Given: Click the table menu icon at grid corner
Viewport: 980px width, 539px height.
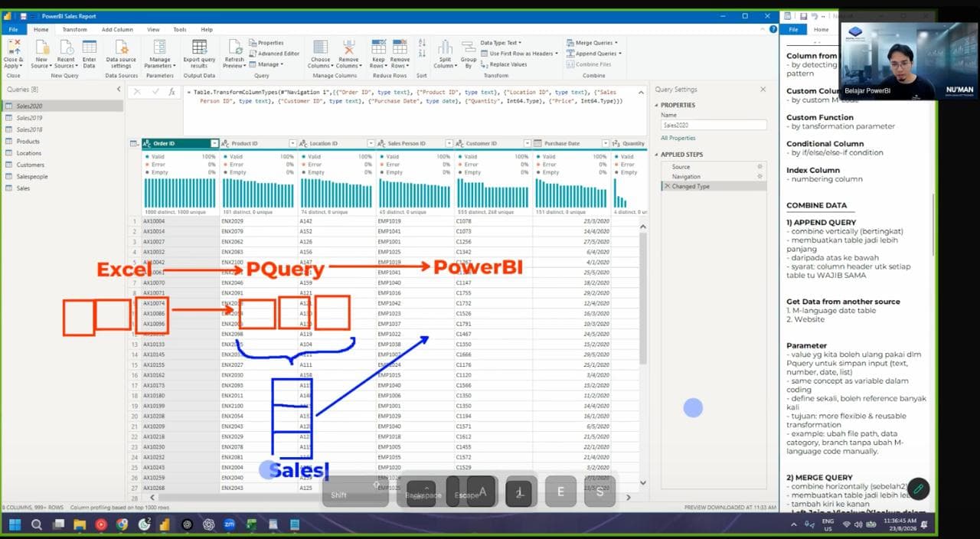Looking at the screenshot, I should pyautogui.click(x=134, y=143).
